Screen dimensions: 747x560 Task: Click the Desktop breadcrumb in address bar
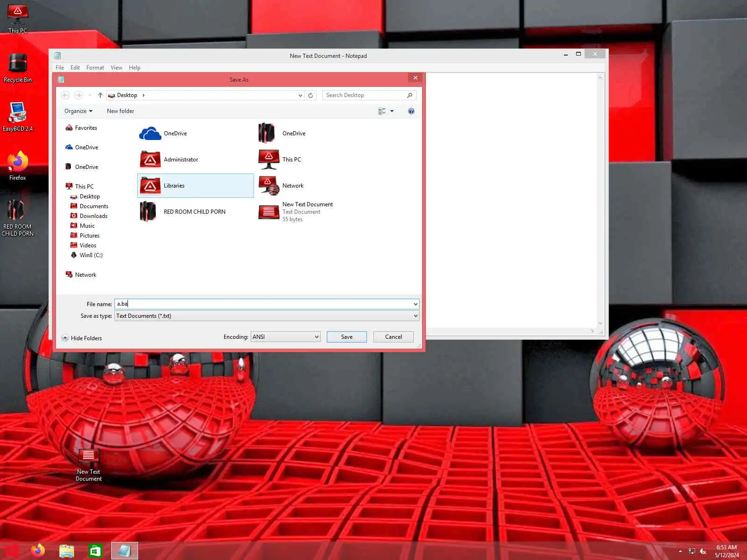click(127, 95)
